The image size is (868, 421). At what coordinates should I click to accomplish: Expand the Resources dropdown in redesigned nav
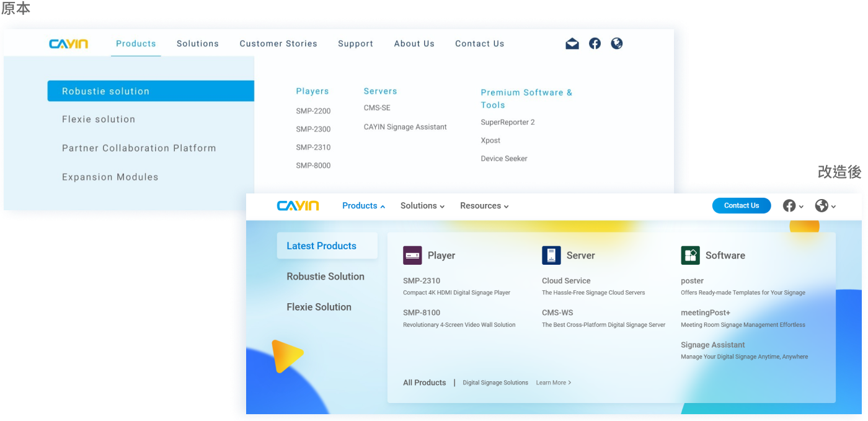[x=506, y=206]
